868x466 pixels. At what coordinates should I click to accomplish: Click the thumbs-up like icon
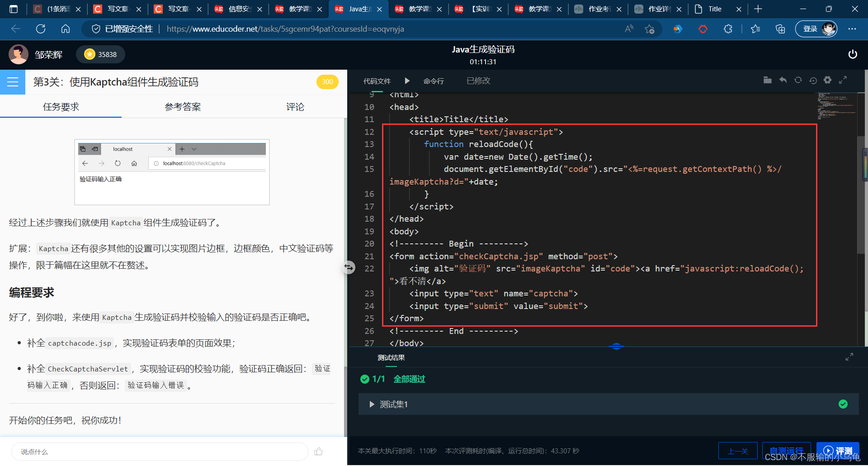click(x=319, y=451)
